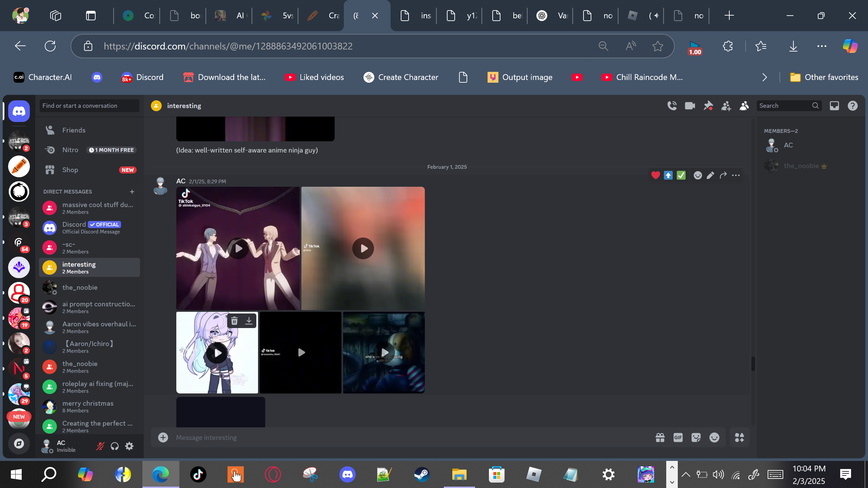The width and height of the screenshot is (868, 488).
Task: Open 'massive cool stuff du...' group DM
Action: pos(90,208)
